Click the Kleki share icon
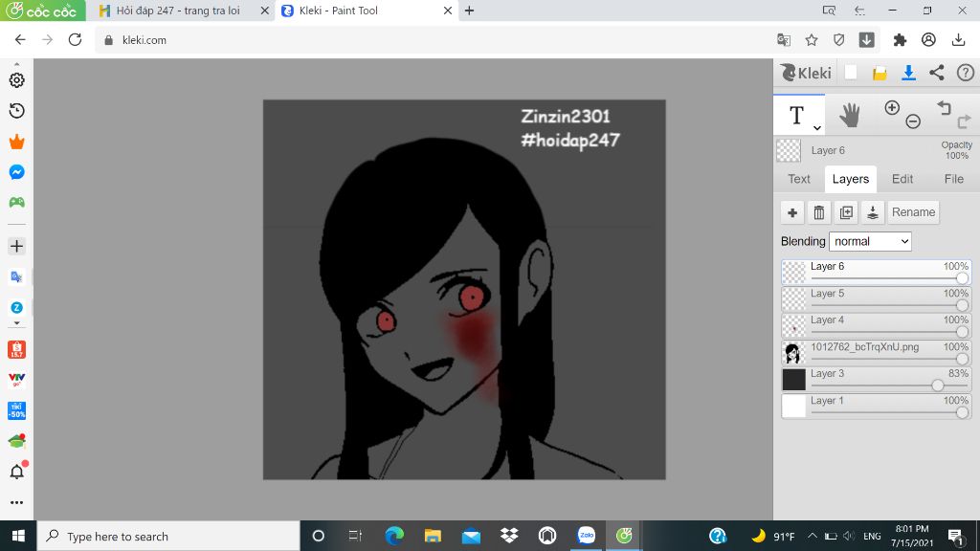Viewport: 980px width, 551px height. coord(936,73)
